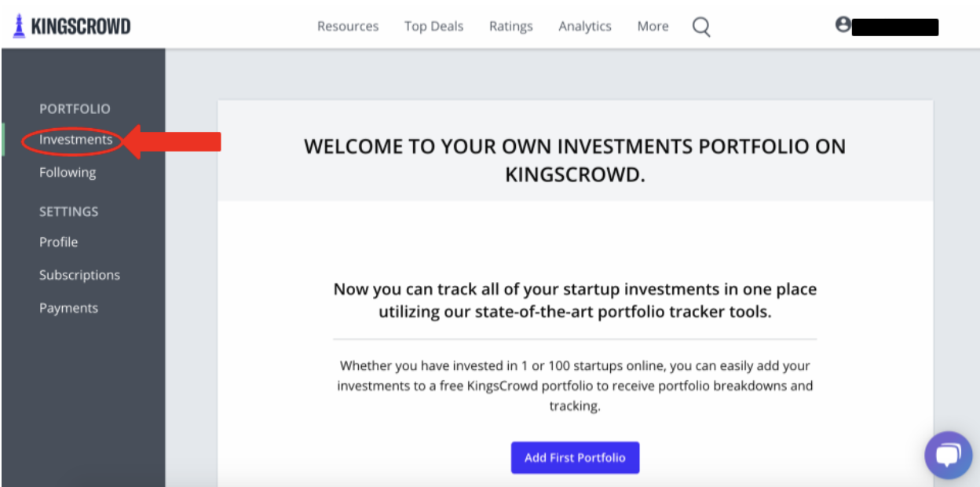This screenshot has width=980, height=487.
Task: Click the welcome banner heading text
Action: (575, 160)
